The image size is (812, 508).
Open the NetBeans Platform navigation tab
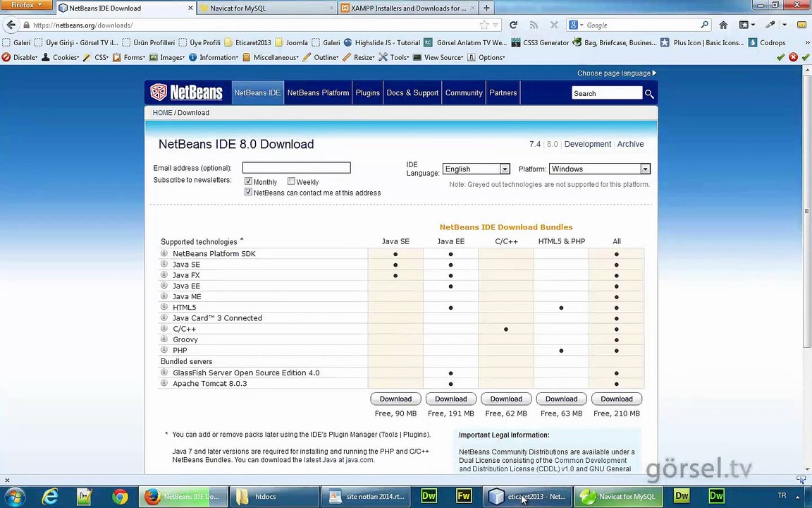click(318, 93)
